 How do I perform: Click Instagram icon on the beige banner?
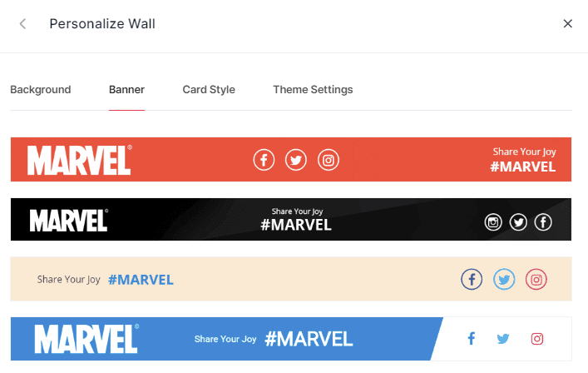click(536, 280)
